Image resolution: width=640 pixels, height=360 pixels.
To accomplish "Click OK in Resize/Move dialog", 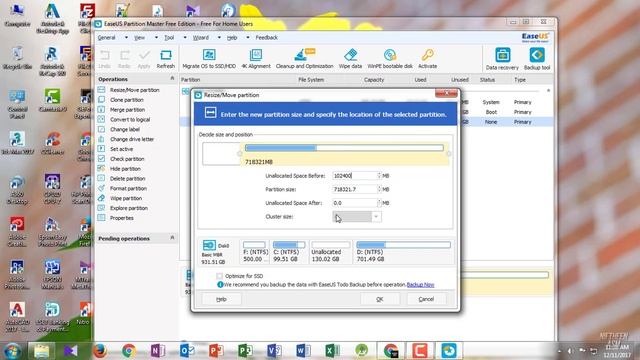I will [x=380, y=299].
